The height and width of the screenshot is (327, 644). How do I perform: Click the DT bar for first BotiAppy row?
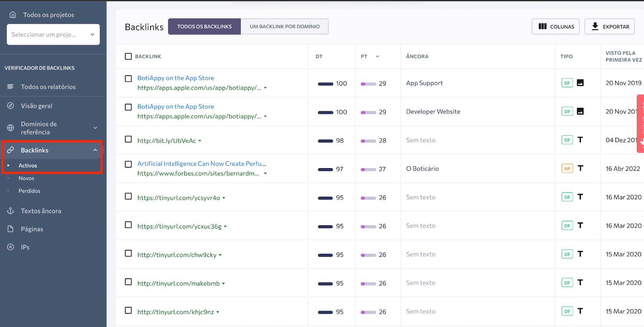coord(325,84)
